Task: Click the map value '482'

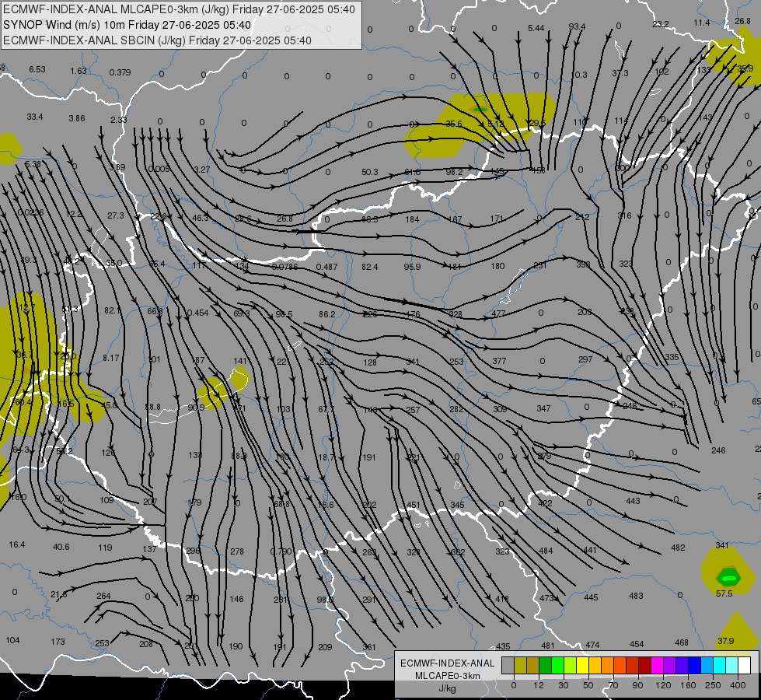Action: click(x=678, y=548)
